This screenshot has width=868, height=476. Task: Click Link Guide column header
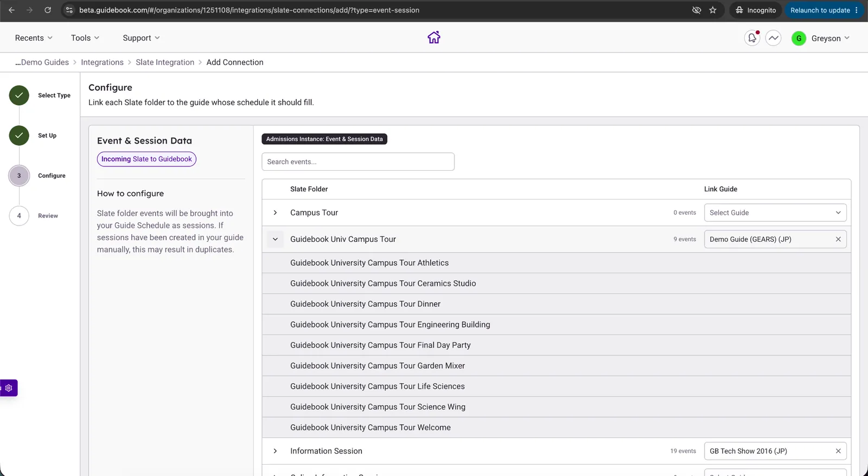pos(720,189)
